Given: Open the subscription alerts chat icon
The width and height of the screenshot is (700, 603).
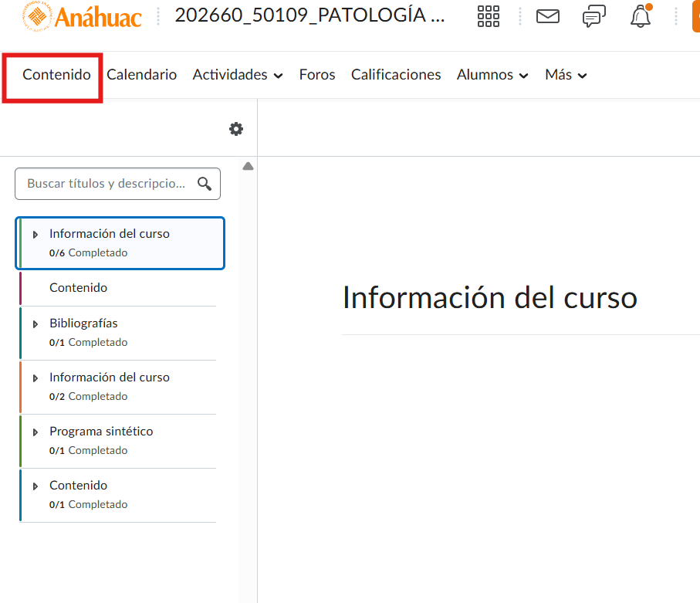Looking at the screenshot, I should coord(594,16).
